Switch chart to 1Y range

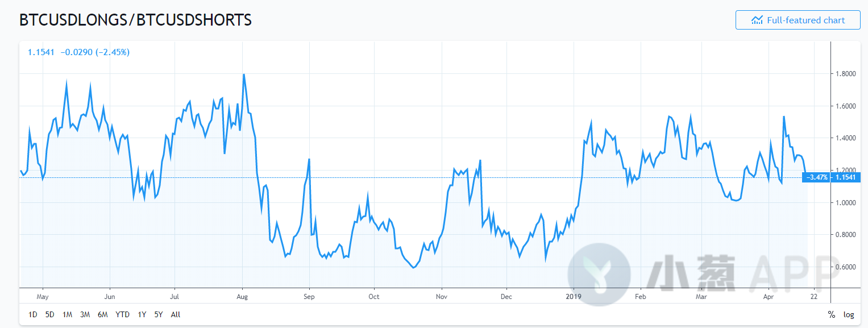142,314
